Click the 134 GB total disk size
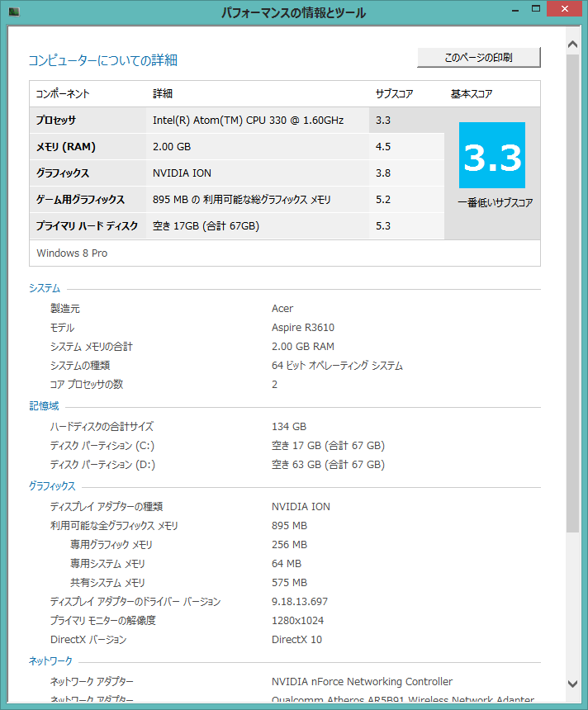588x710 pixels. click(289, 427)
